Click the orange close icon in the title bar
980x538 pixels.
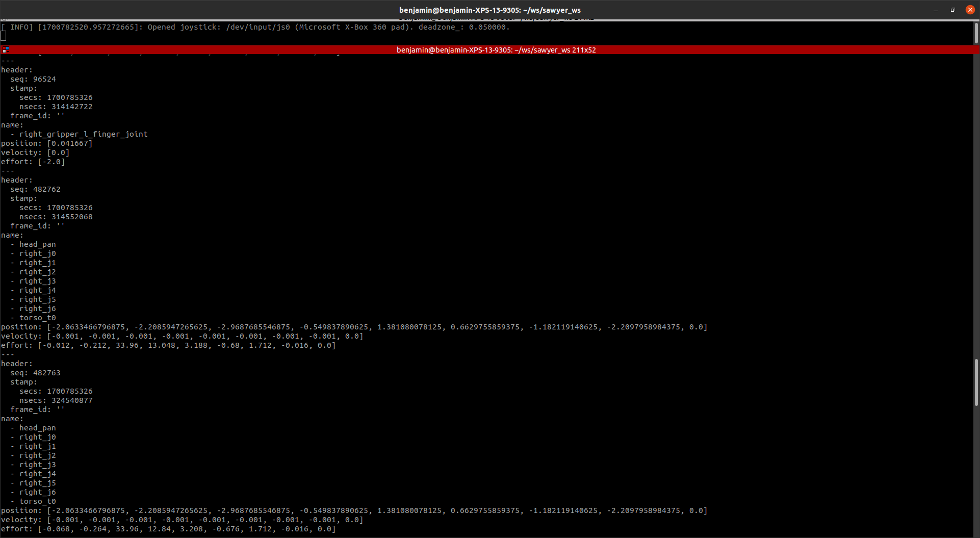[x=970, y=10]
